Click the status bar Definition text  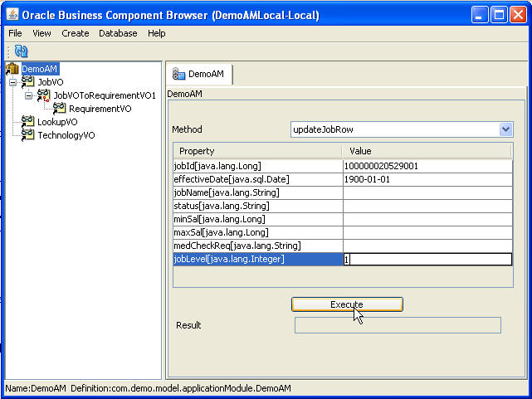pos(181,388)
